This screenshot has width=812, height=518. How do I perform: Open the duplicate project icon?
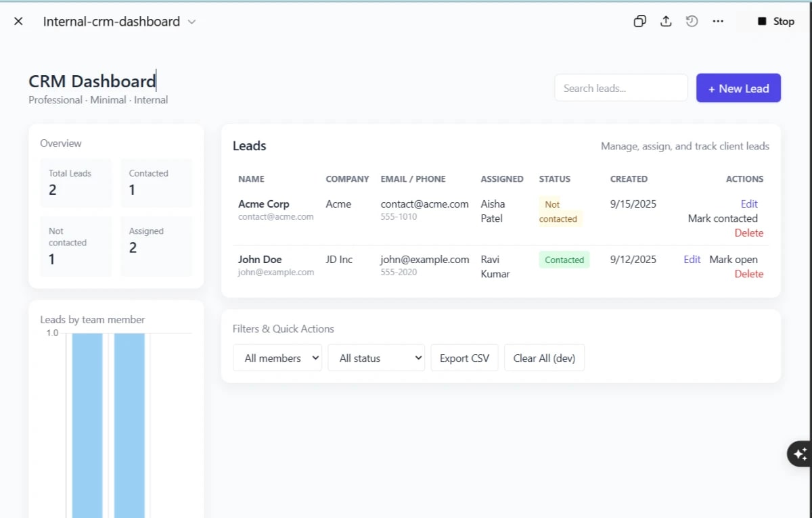pos(639,21)
